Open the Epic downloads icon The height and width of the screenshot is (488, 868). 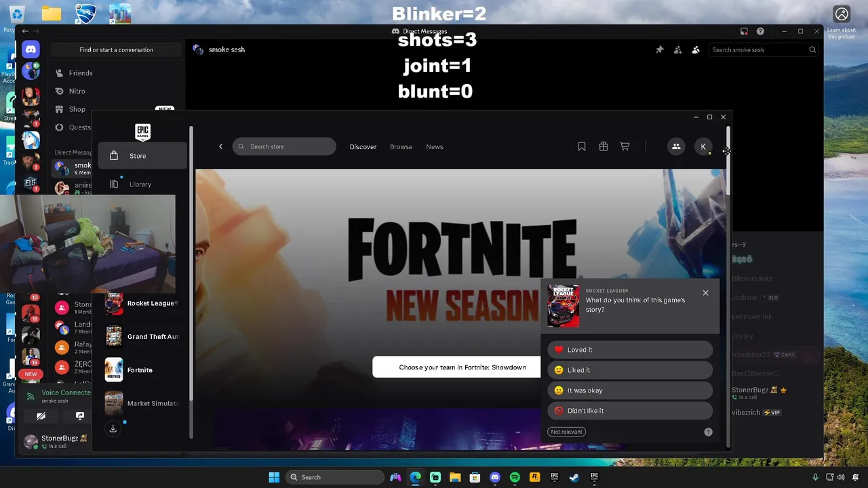tap(113, 428)
